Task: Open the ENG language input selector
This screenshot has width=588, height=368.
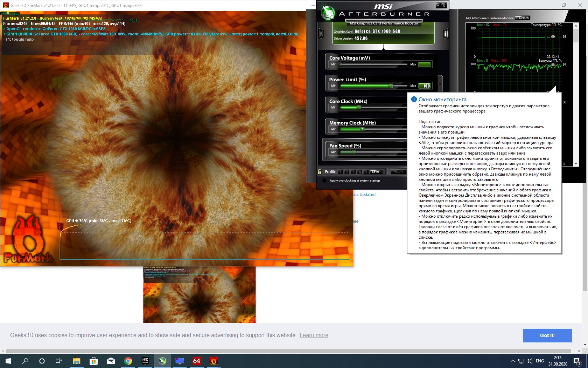Action: (x=540, y=361)
